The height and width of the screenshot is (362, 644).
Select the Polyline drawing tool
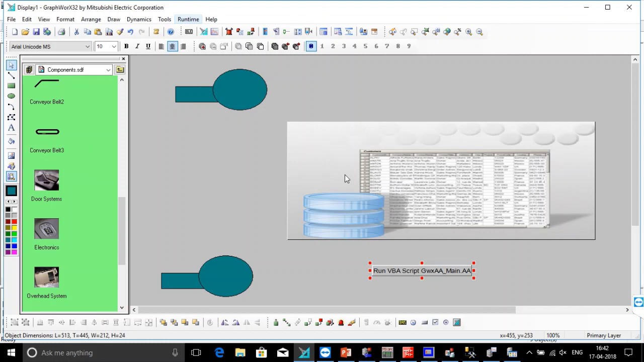11,117
